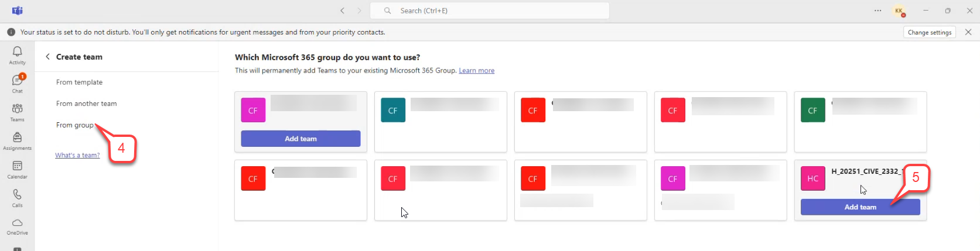Open the Learn more link

click(x=476, y=70)
